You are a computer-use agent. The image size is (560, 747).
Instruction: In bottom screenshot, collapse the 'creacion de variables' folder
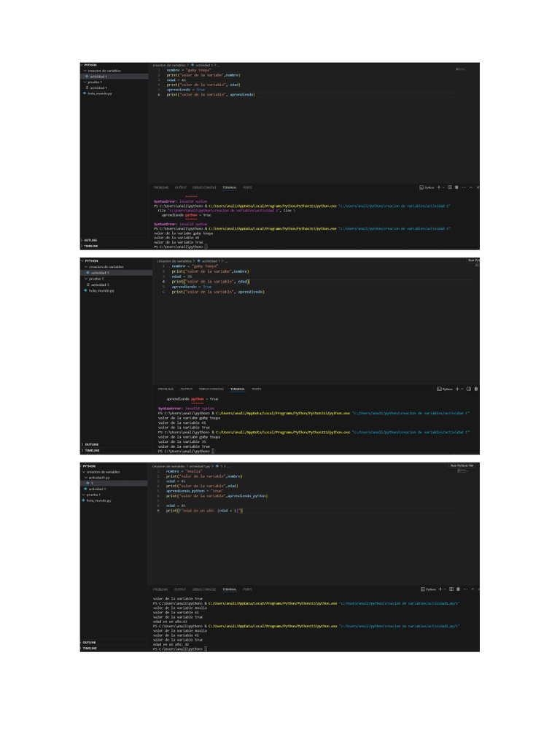(x=102, y=472)
